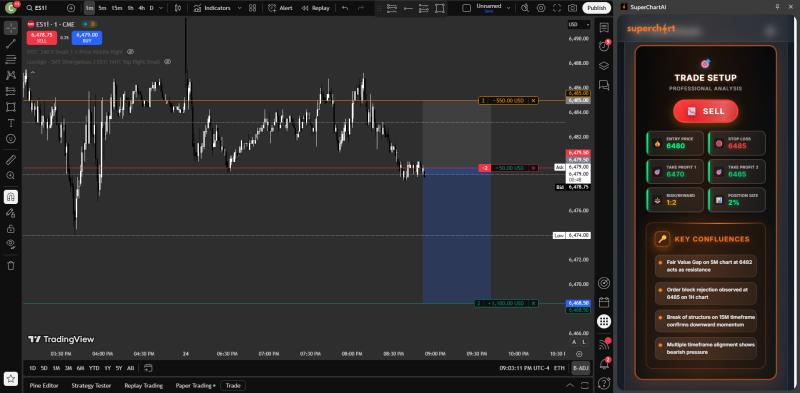Image resolution: width=800 pixels, height=393 pixels.
Task: Open the chats panel icon
Action: (604, 85)
